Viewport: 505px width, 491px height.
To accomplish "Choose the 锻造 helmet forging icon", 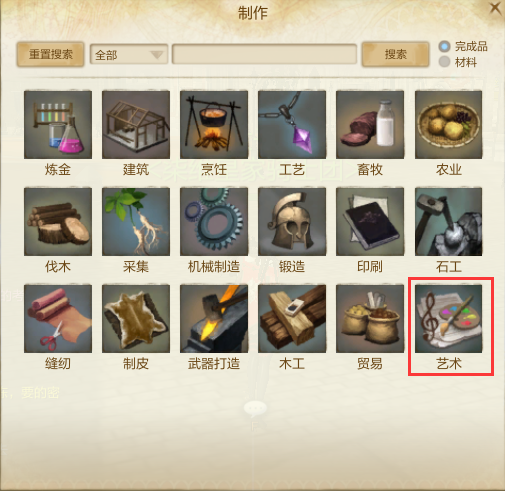I will pos(292,222).
